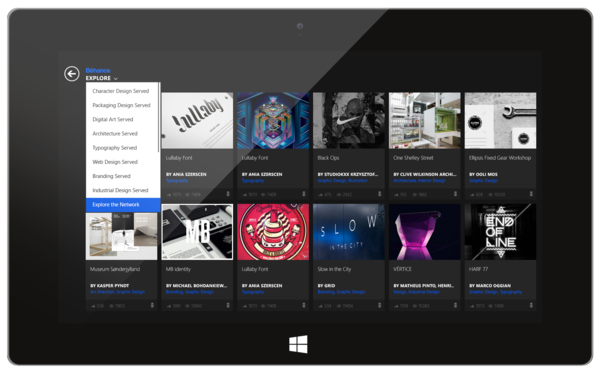Image resolution: width=600 pixels, height=373 pixels.
Task: Open more options on One Shelley Street card
Action: pos(455,194)
